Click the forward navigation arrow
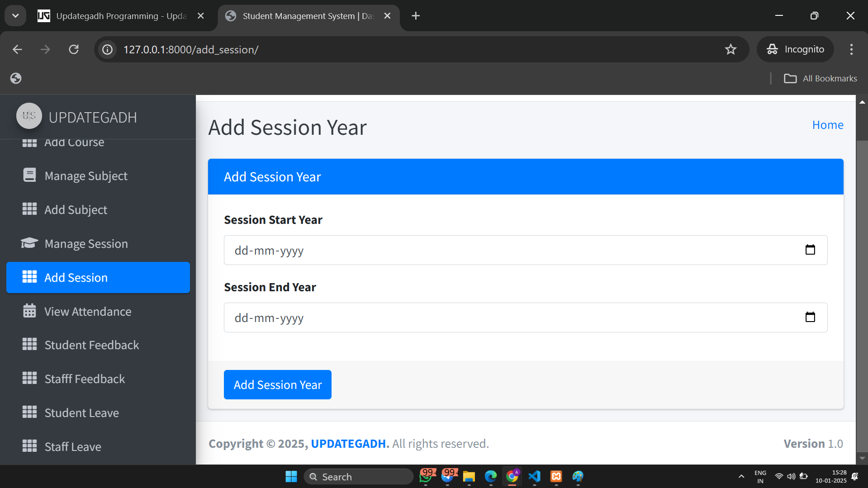 coord(45,49)
